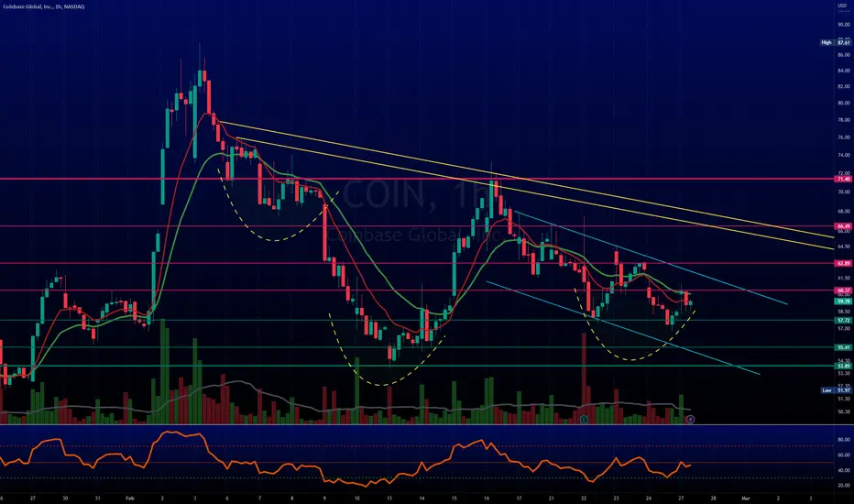Click the 16 date label on time axis
The height and width of the screenshot is (504, 854).
tap(487, 498)
